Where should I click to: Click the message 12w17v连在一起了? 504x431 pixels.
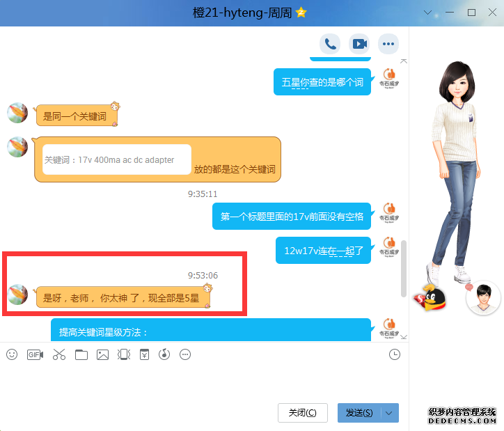[x=324, y=251]
